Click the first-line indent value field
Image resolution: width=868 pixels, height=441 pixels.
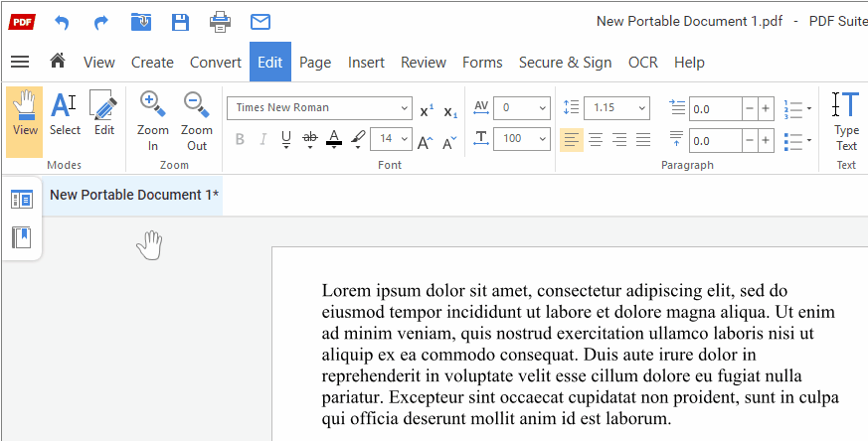pos(715,109)
